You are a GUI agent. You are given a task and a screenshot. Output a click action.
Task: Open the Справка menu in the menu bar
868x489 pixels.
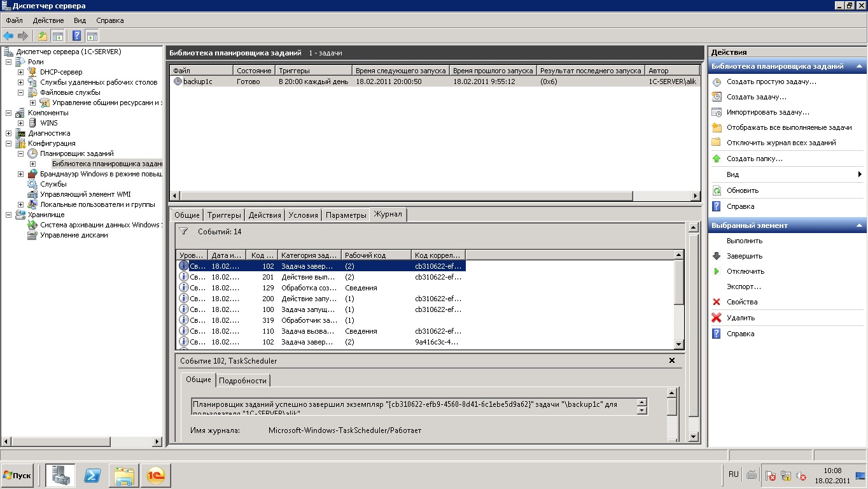110,20
